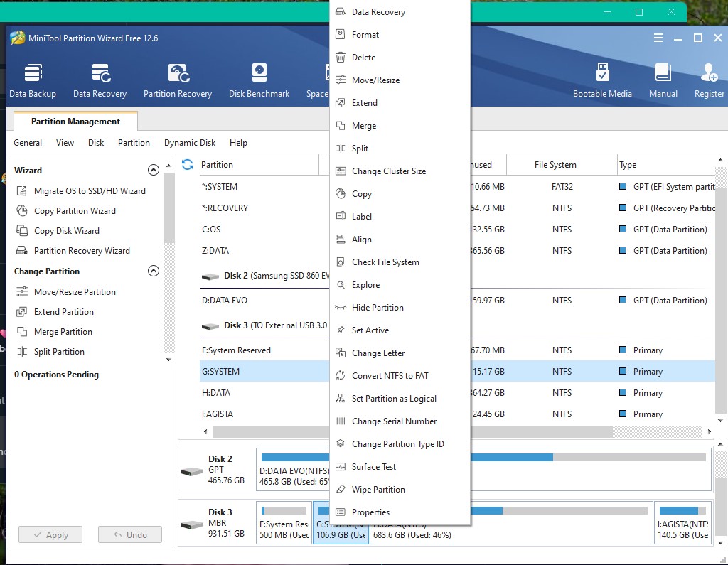Select Data Recovery in context menu
Image resolution: width=728 pixels, height=565 pixels.
point(400,11)
